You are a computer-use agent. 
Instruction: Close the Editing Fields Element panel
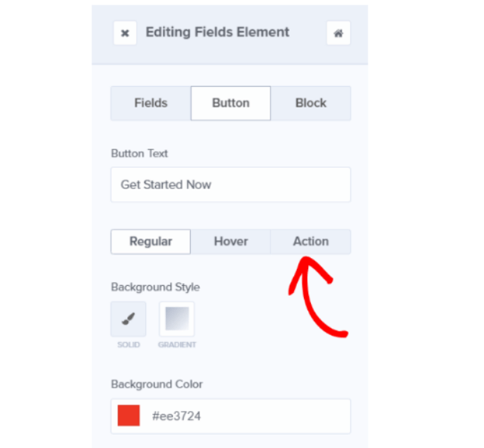(x=125, y=33)
